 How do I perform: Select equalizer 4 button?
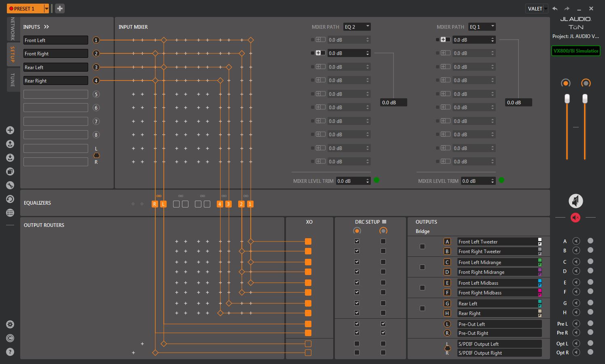[x=220, y=204]
